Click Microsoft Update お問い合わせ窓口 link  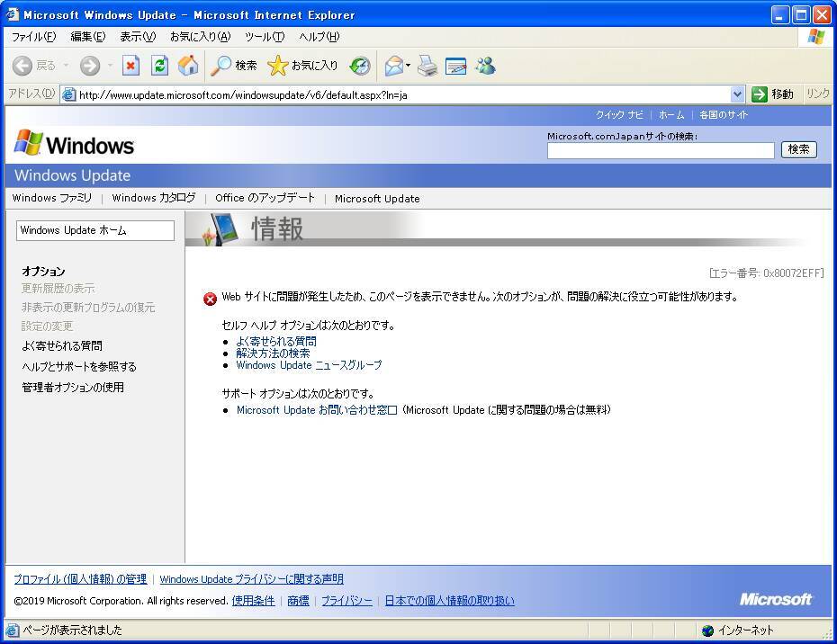click(x=317, y=410)
